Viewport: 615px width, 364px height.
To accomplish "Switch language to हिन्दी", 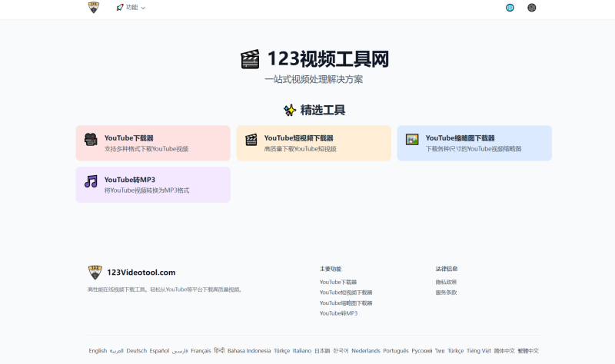I will pos(219,351).
